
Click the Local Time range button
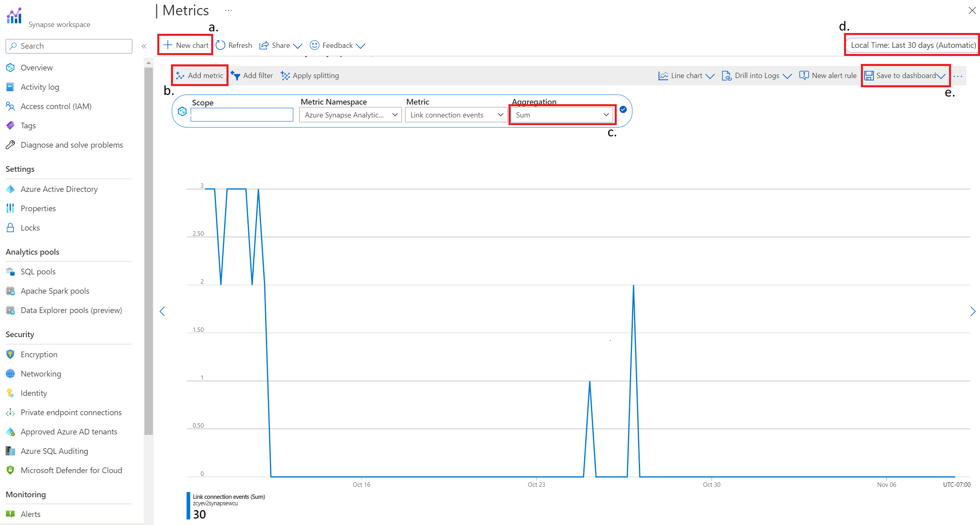pos(912,45)
